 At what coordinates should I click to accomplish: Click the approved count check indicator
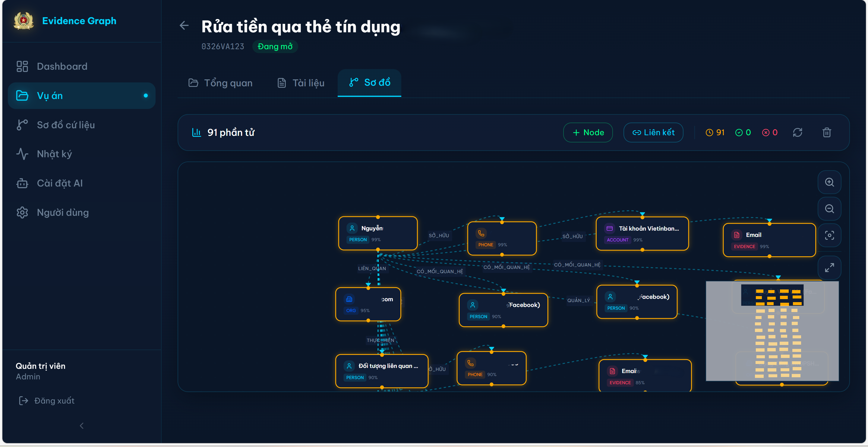(x=743, y=133)
